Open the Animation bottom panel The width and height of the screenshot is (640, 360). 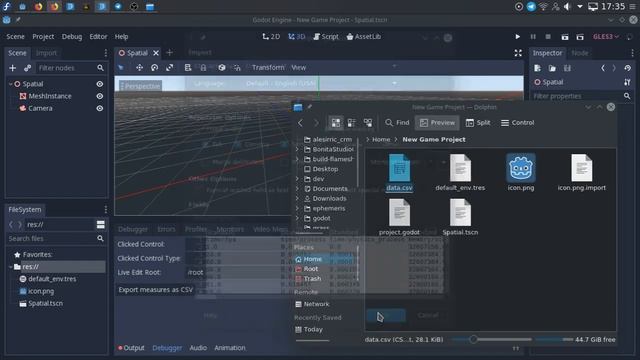pos(230,348)
